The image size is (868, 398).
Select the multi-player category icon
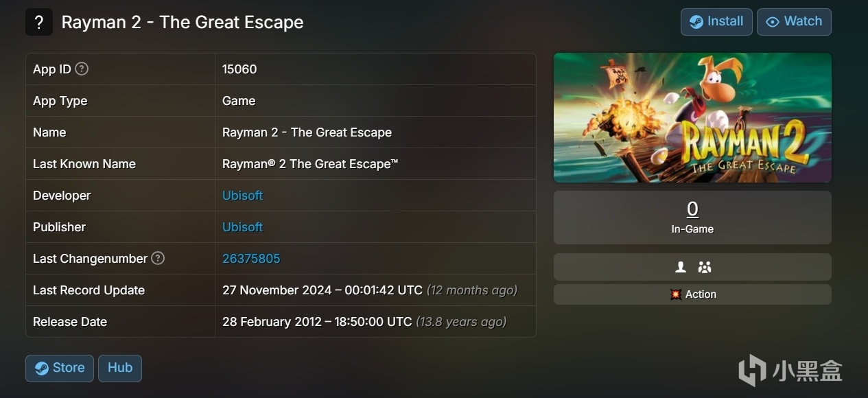coord(704,267)
